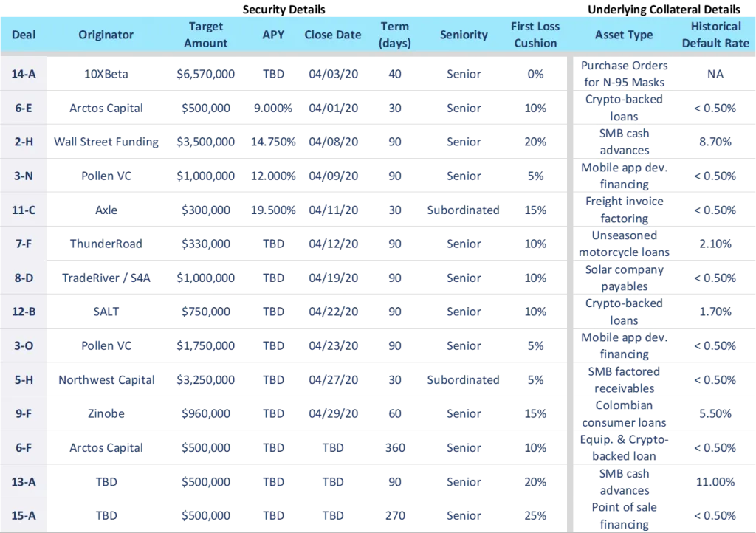Click originator 'SALT'

click(106, 312)
